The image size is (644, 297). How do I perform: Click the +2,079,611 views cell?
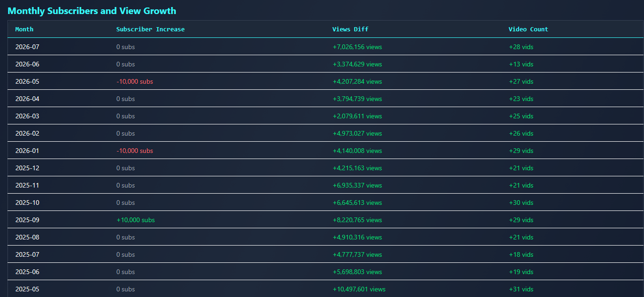[357, 116]
